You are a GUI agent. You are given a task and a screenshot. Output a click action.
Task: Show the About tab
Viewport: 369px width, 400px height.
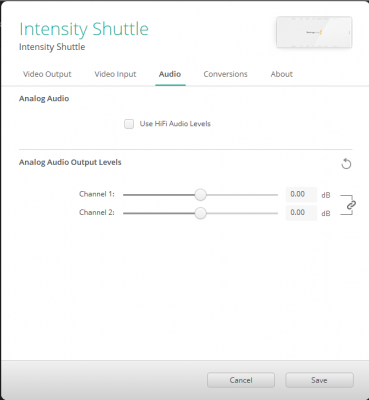pyautogui.click(x=282, y=74)
